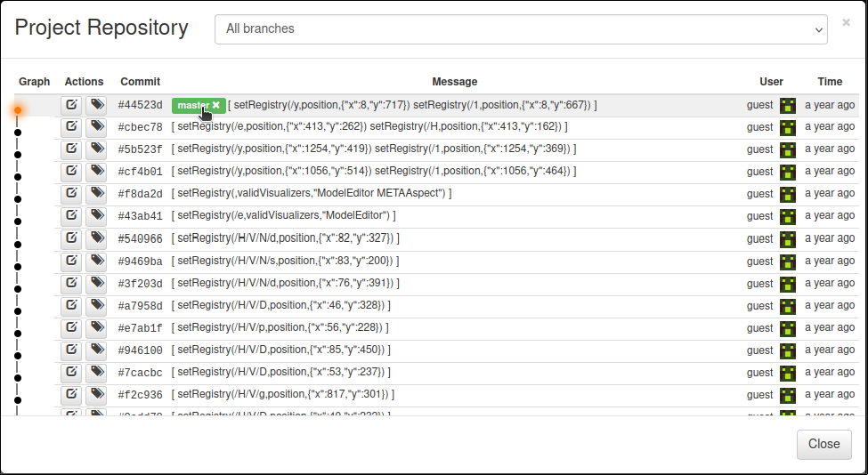Click commit hash #3f203d
868x475 pixels.
coord(141,283)
